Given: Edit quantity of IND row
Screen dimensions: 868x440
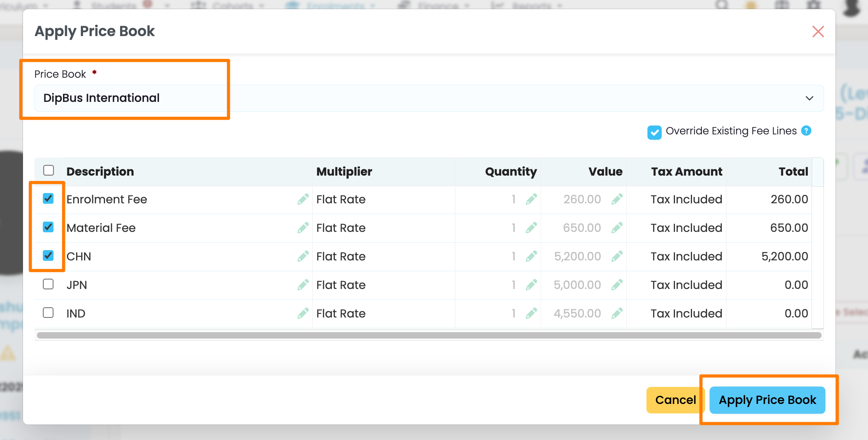Looking at the screenshot, I should pyautogui.click(x=532, y=313).
